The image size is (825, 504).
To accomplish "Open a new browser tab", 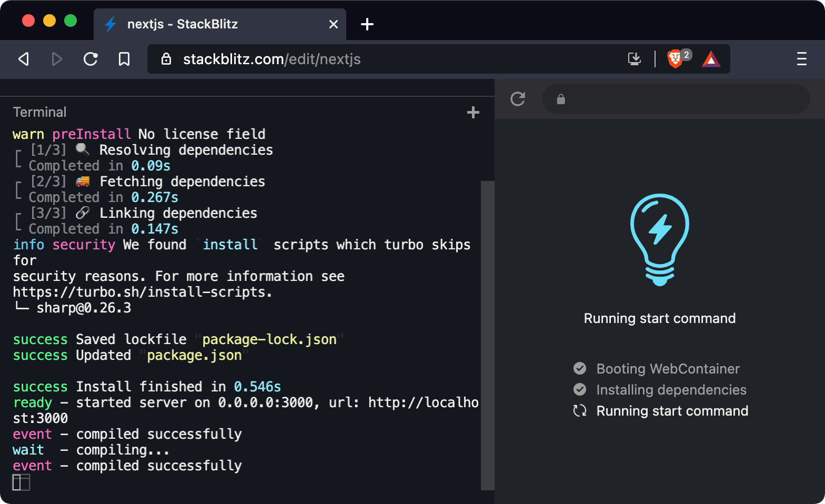I will (367, 24).
